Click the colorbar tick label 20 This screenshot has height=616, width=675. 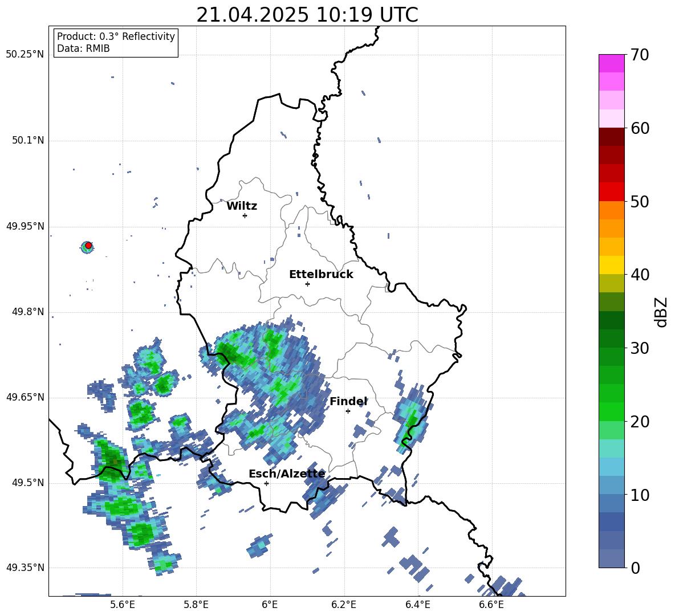(640, 422)
